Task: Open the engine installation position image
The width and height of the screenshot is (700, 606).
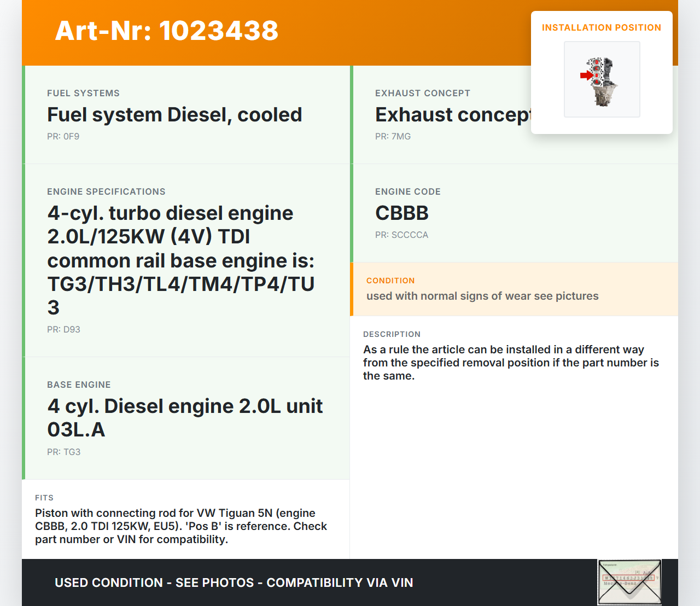Action: click(x=602, y=80)
